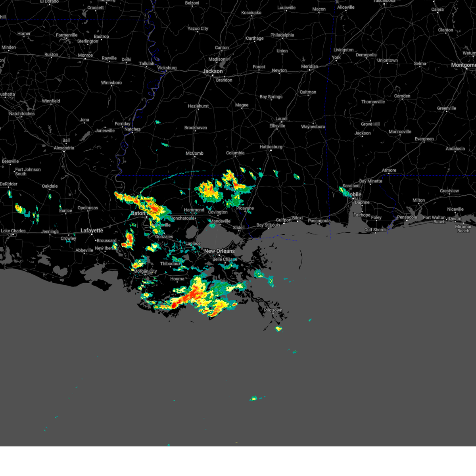Click the Crestview label
The width and height of the screenshot is (476, 476).
449,191
